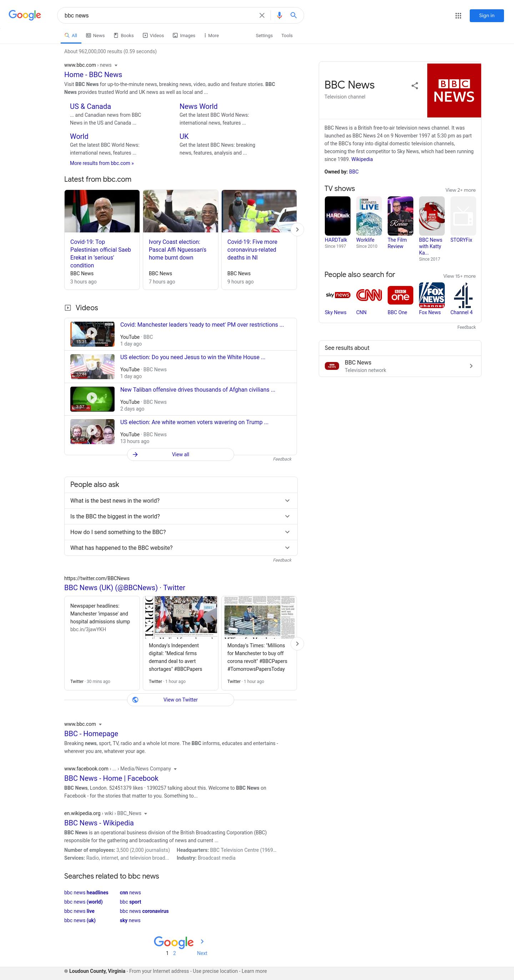Viewport: 514px width, 980px height.
Task: Go to results page 2
Action: coord(174,953)
